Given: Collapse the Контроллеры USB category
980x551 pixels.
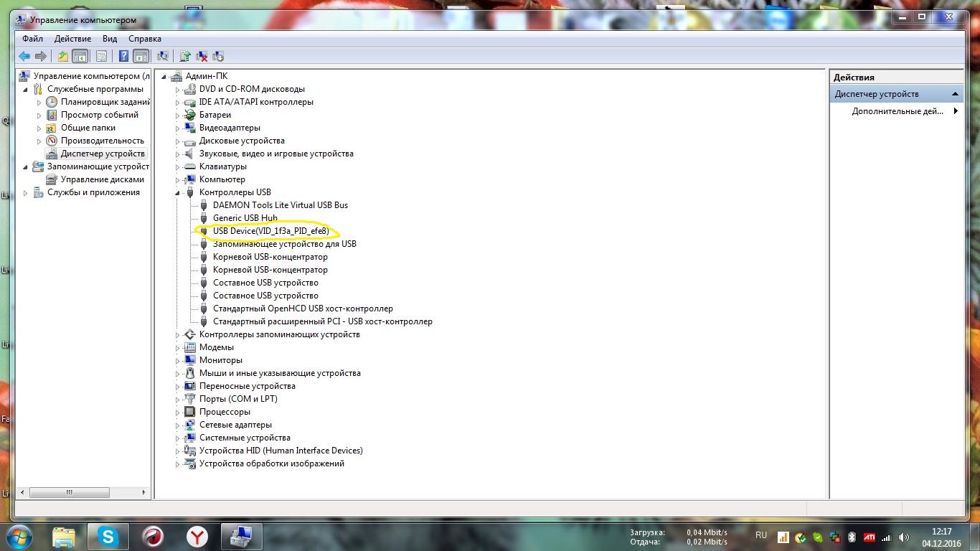Looking at the screenshot, I should 178,192.
